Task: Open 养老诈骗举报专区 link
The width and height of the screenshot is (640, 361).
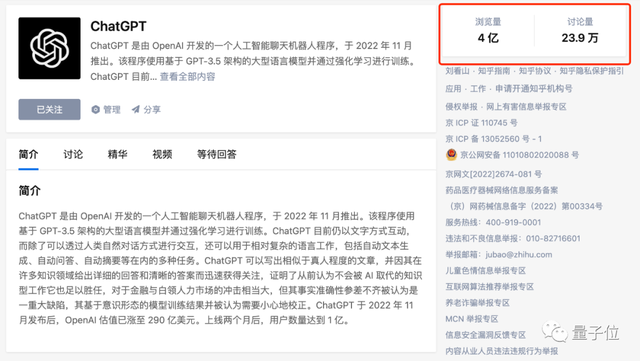Action: pos(478,303)
